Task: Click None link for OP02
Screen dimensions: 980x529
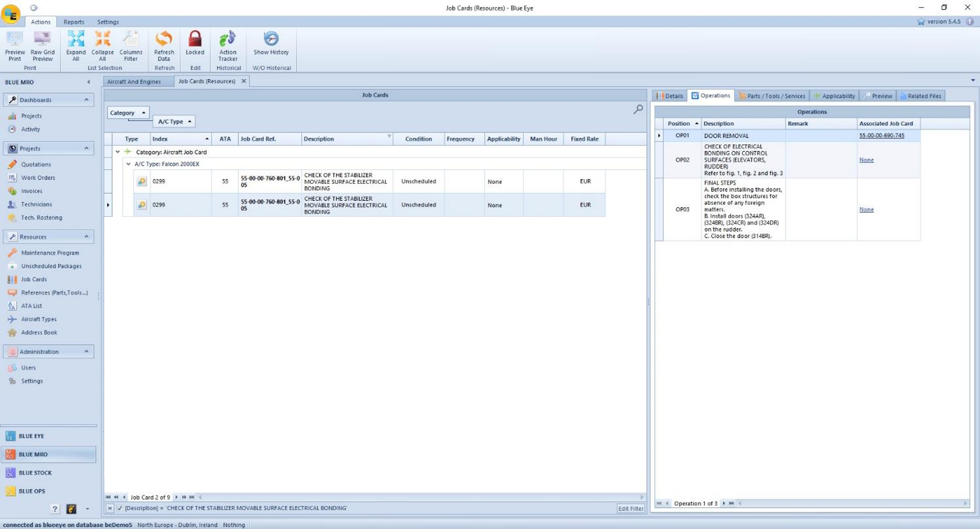Action: [x=866, y=160]
